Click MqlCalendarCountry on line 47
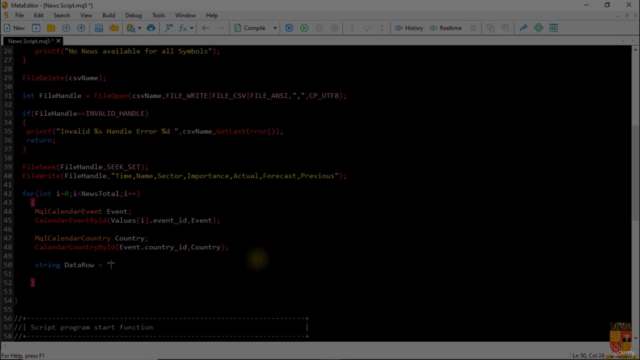The image size is (640, 360). click(73, 238)
